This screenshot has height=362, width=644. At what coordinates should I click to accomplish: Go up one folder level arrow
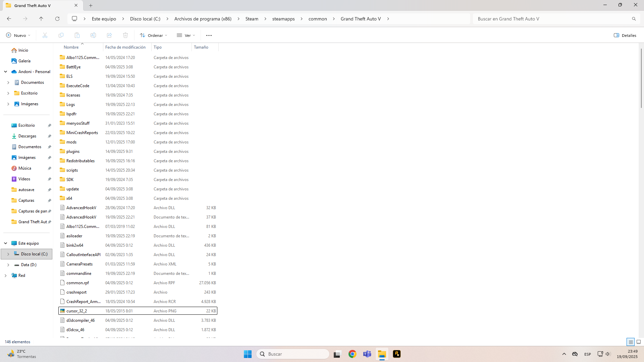tap(41, 19)
